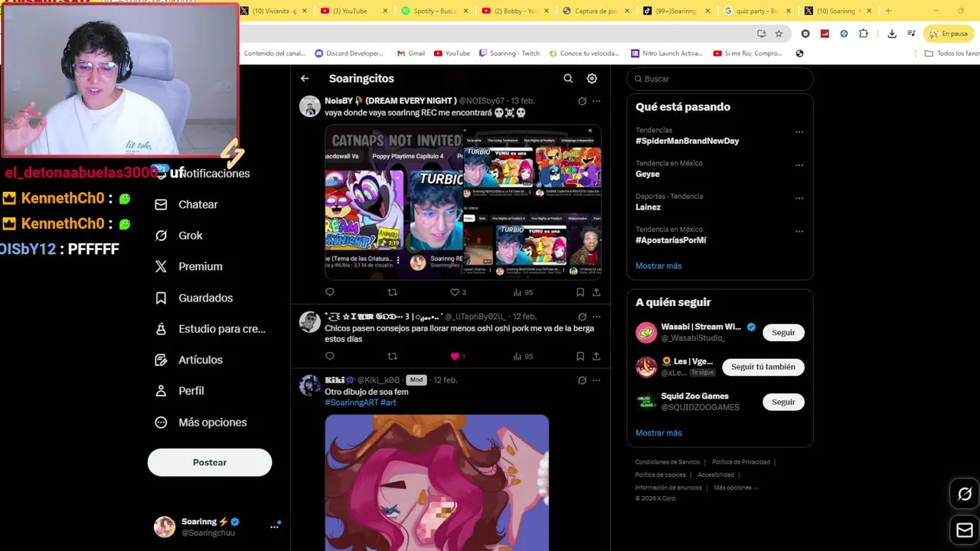
Task: Open the community settings gear icon
Action: tap(592, 79)
